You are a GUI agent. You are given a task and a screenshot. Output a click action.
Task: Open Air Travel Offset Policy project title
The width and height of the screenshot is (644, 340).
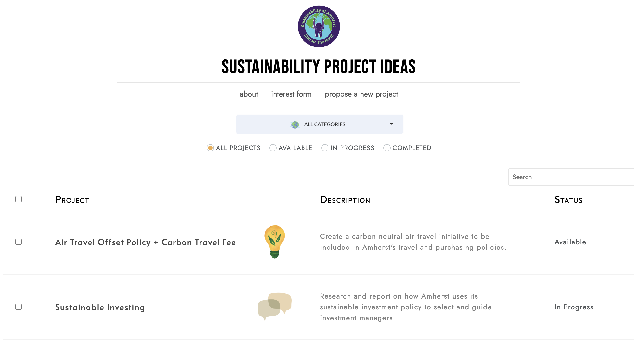(x=145, y=242)
